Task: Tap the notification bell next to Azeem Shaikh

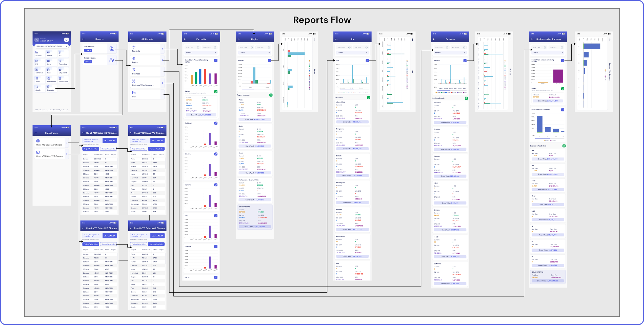Action: 66,40
